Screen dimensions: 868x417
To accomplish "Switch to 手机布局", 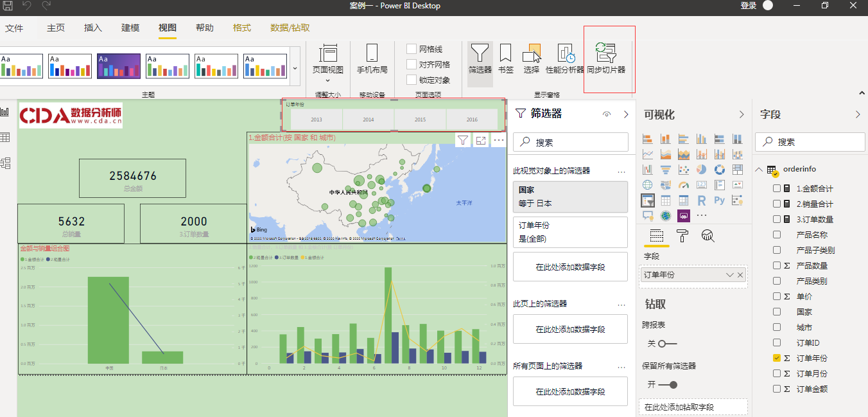I will coord(372,59).
